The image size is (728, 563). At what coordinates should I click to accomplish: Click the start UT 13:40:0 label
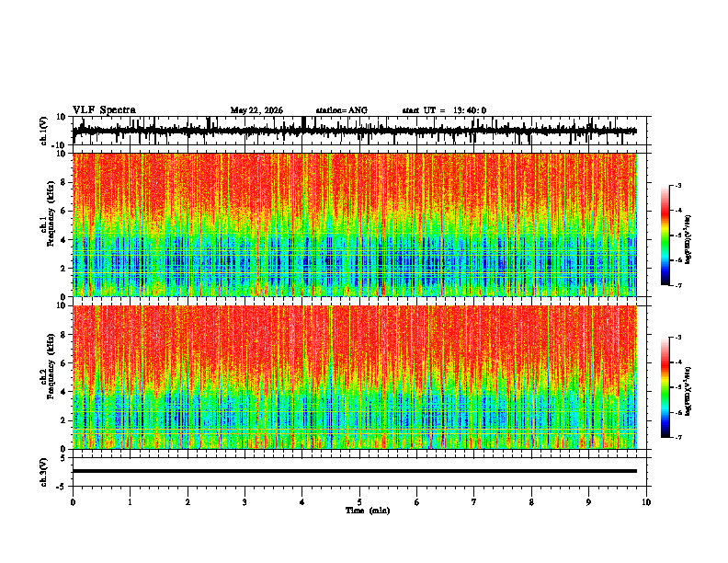point(444,110)
